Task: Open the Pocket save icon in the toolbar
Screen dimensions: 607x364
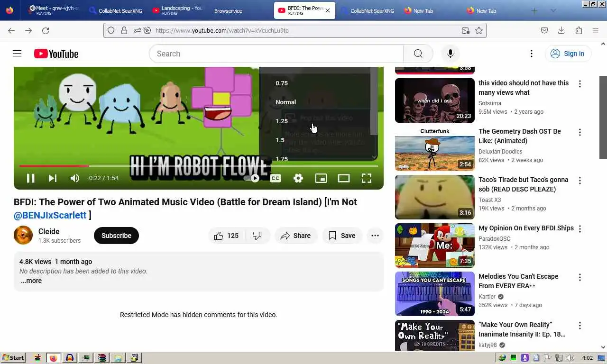Action: (544, 30)
